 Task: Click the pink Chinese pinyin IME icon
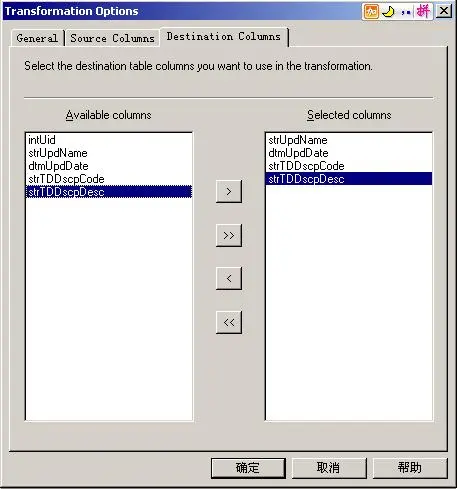(x=423, y=11)
